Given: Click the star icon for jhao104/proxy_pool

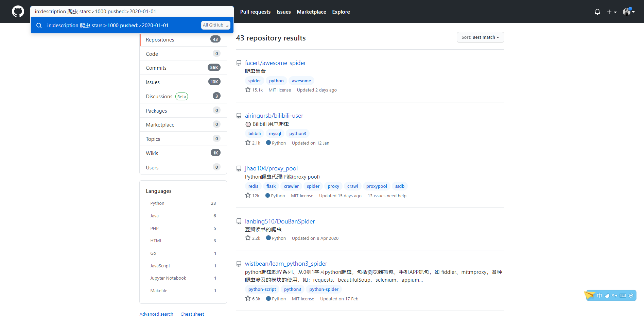Looking at the screenshot, I should (x=248, y=196).
